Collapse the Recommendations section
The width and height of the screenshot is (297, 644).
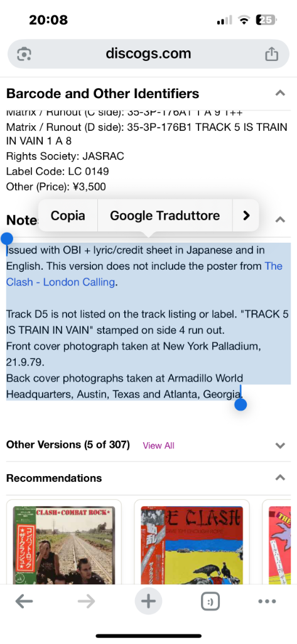[x=280, y=478]
